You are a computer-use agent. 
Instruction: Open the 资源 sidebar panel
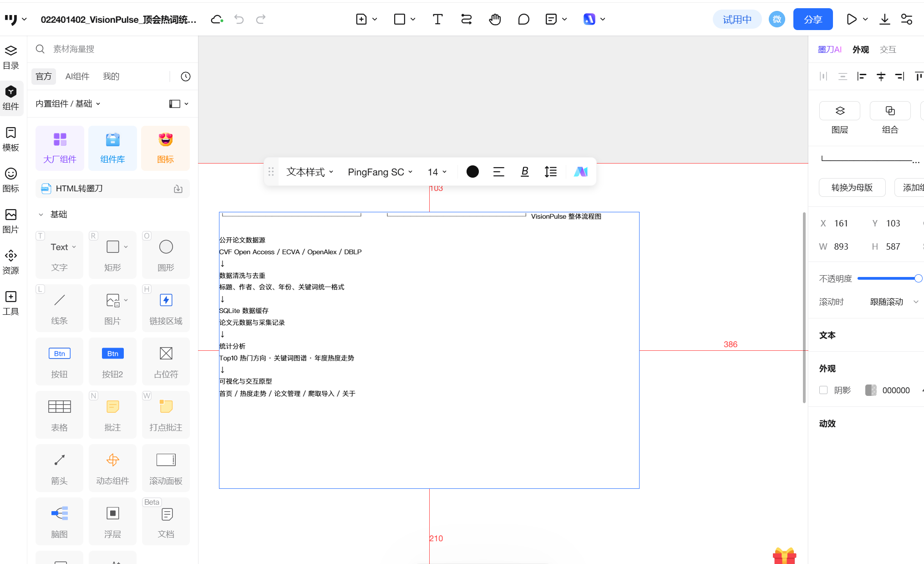click(x=11, y=262)
